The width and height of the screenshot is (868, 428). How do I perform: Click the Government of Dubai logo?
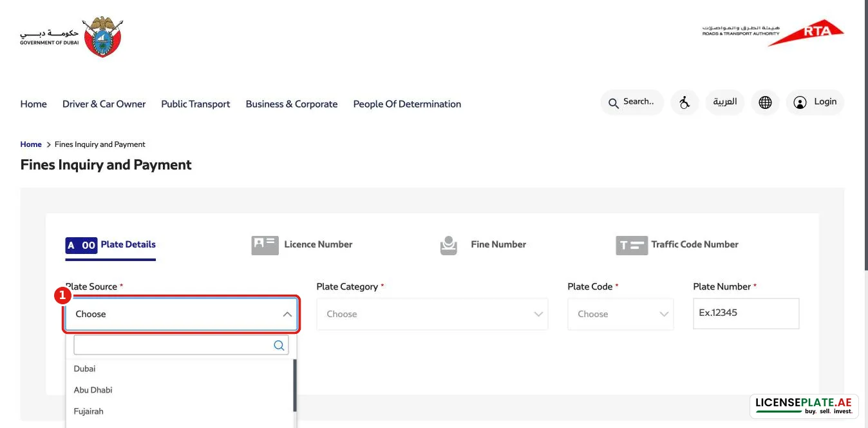[71, 36]
